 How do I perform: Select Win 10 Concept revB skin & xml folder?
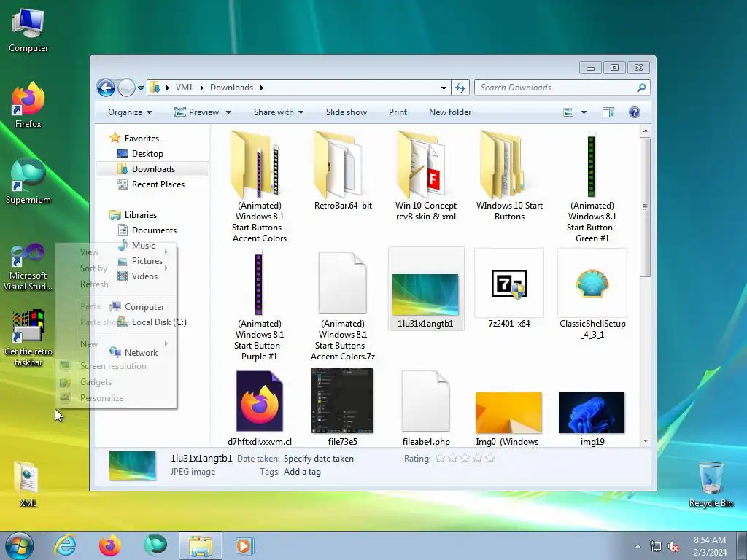[x=426, y=176]
